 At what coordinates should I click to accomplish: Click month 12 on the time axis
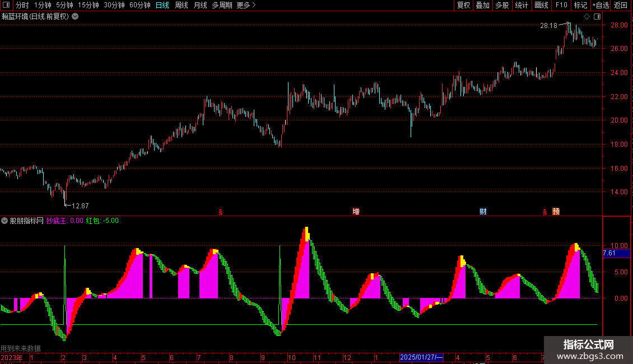(x=347, y=357)
